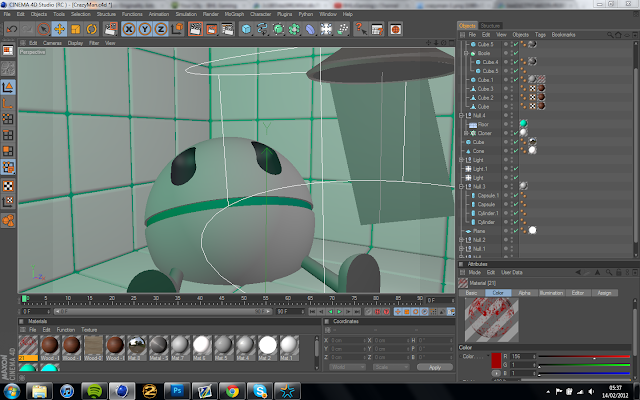
Task: Select Use Model mode in left palette
Action: click(x=8, y=87)
